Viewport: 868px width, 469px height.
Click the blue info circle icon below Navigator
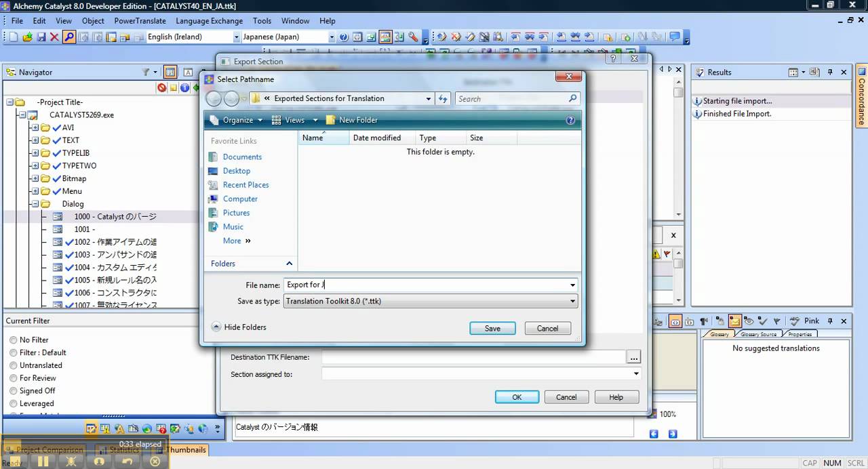tap(184, 87)
